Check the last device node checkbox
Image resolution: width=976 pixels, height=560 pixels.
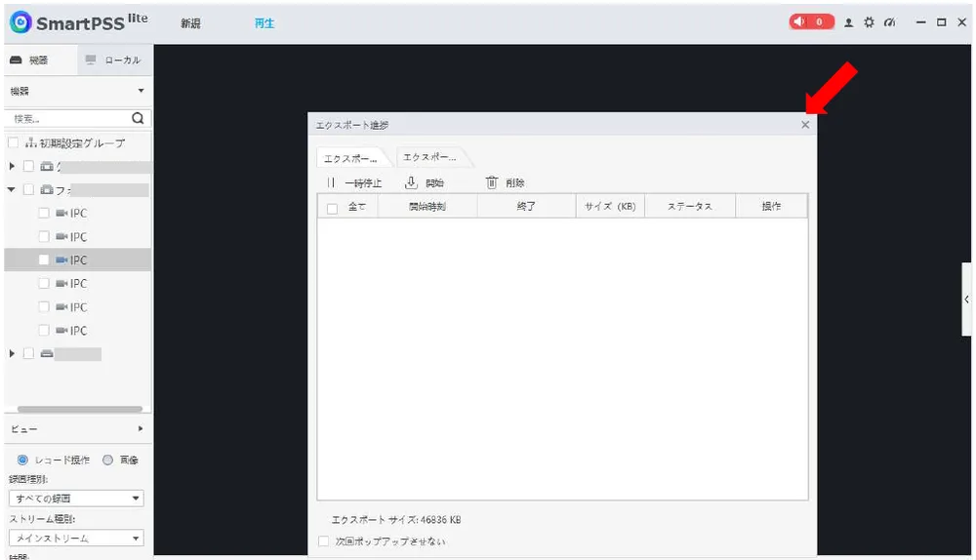click(x=28, y=353)
